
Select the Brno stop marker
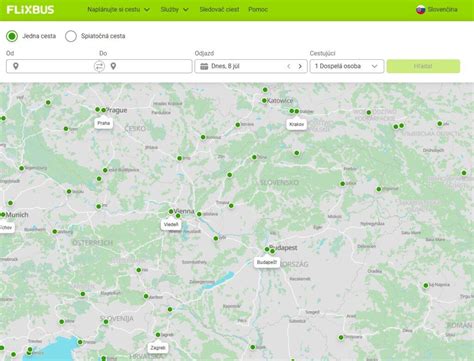pos(179,158)
